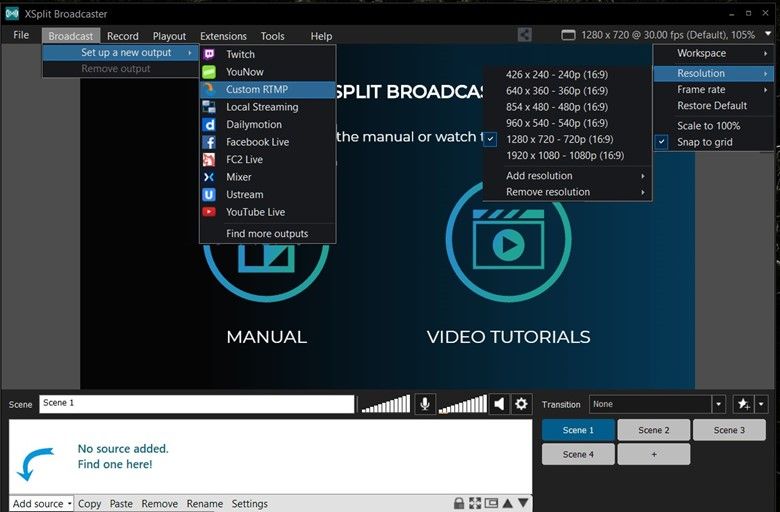Expand the Workspace submenu
The height and width of the screenshot is (512, 780).
tap(713, 53)
